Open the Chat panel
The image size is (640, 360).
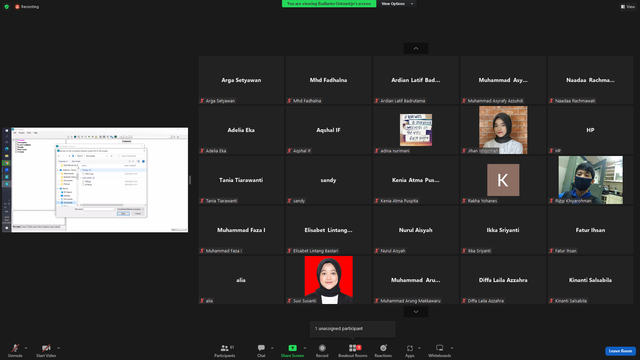[261, 350]
